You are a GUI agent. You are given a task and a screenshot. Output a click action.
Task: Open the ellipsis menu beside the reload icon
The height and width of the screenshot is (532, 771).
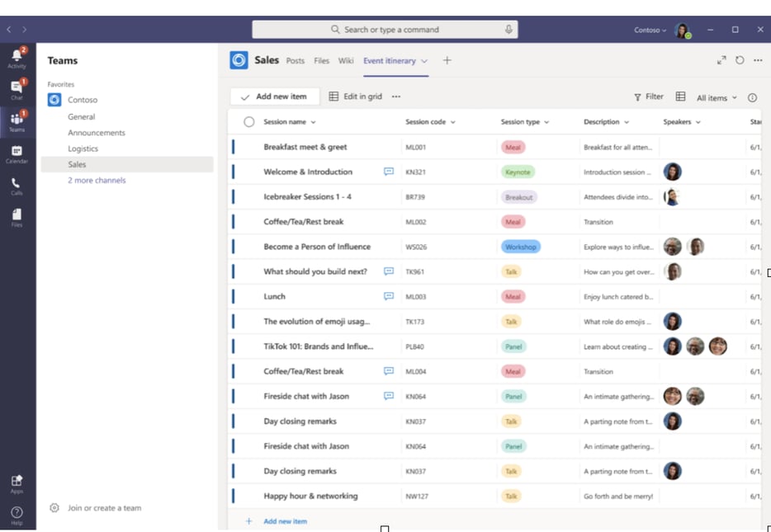pos(758,60)
